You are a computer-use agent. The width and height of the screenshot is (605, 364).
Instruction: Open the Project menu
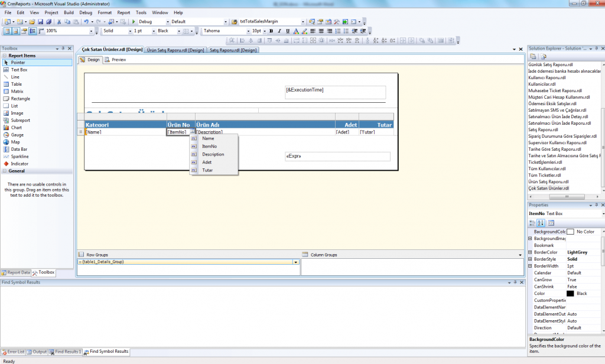tap(51, 13)
